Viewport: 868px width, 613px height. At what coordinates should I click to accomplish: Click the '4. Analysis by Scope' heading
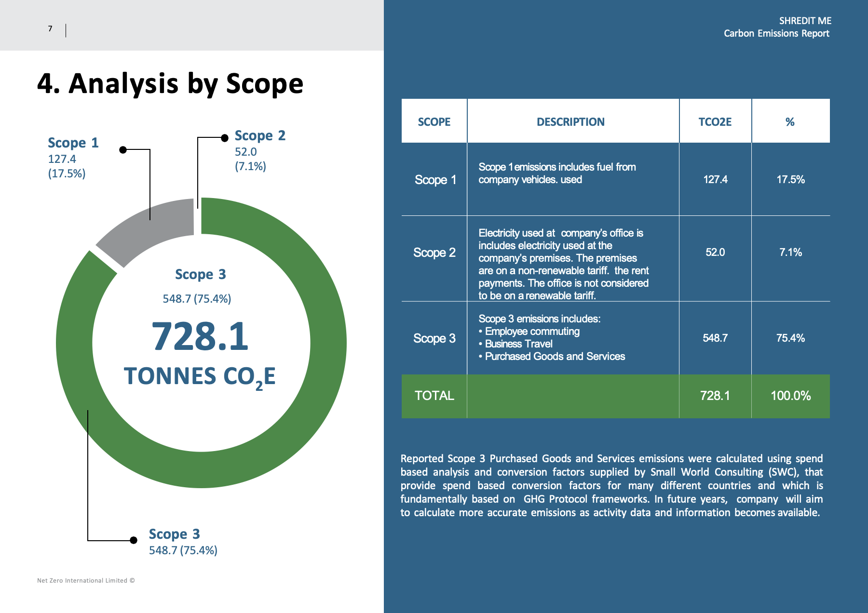(x=170, y=84)
